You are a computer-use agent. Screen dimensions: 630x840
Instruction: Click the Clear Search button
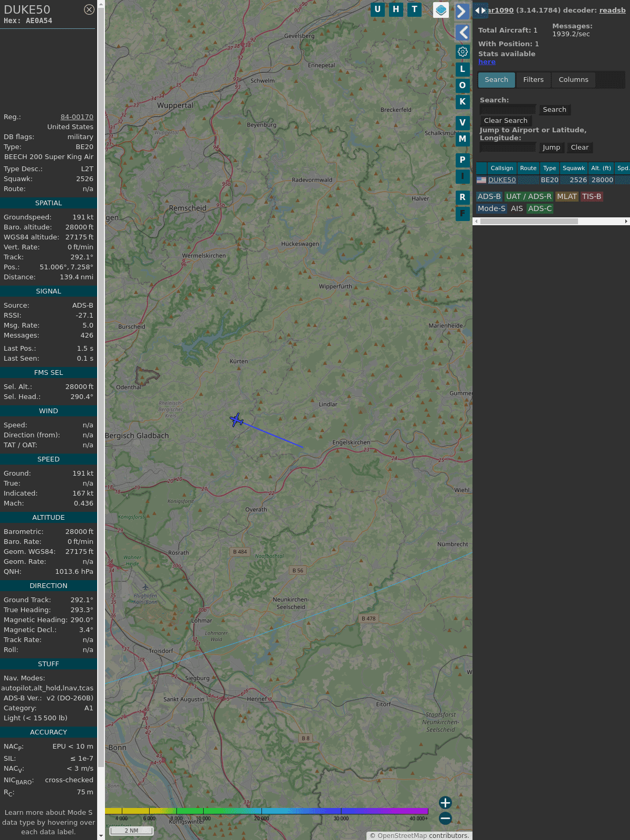(x=506, y=121)
